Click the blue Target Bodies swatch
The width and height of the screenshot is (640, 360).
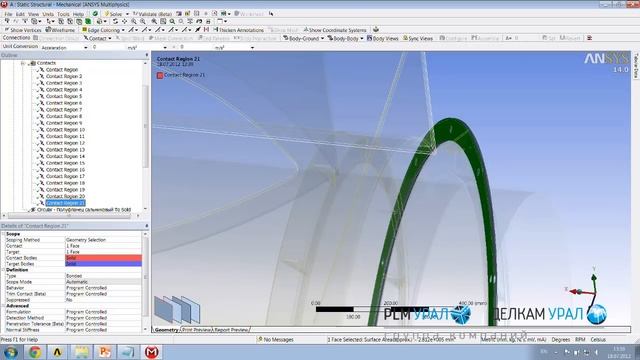coord(103,264)
